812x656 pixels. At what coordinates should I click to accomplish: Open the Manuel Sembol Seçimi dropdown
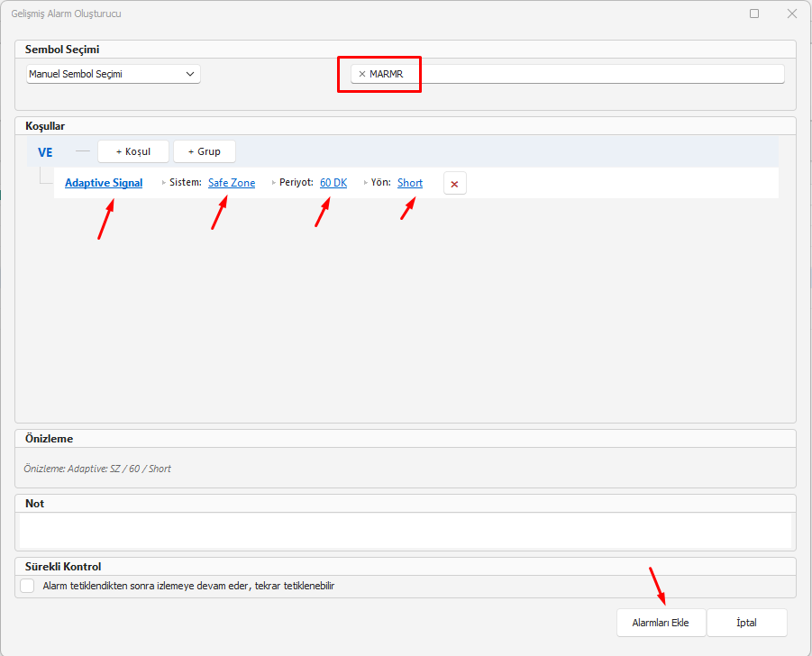(114, 74)
